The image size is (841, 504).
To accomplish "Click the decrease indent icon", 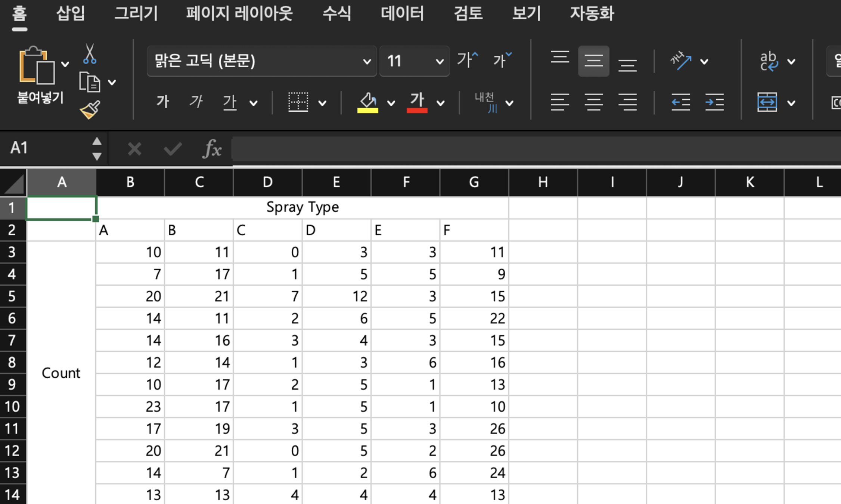I will (680, 102).
